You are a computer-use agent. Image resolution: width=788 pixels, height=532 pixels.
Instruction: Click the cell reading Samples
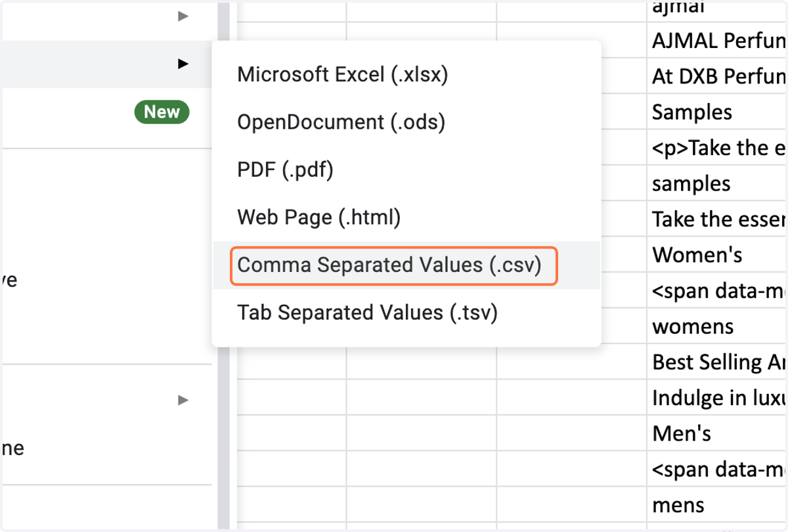coord(717,112)
